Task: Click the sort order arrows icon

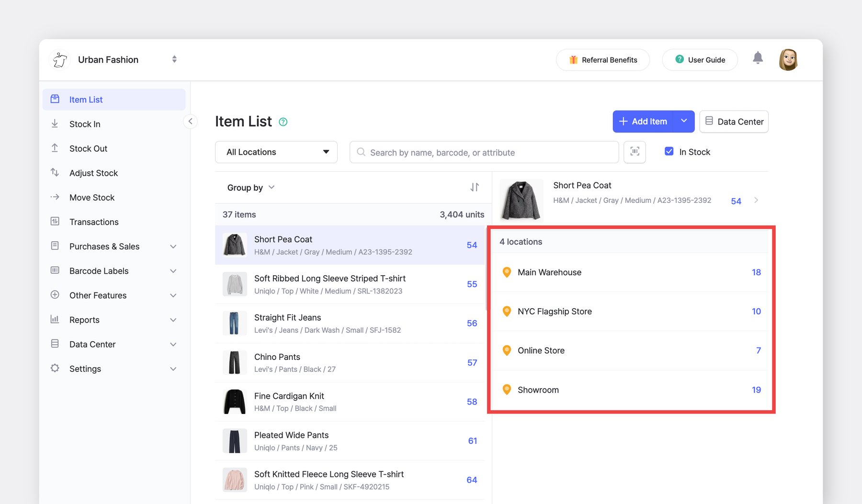Action: tap(474, 187)
